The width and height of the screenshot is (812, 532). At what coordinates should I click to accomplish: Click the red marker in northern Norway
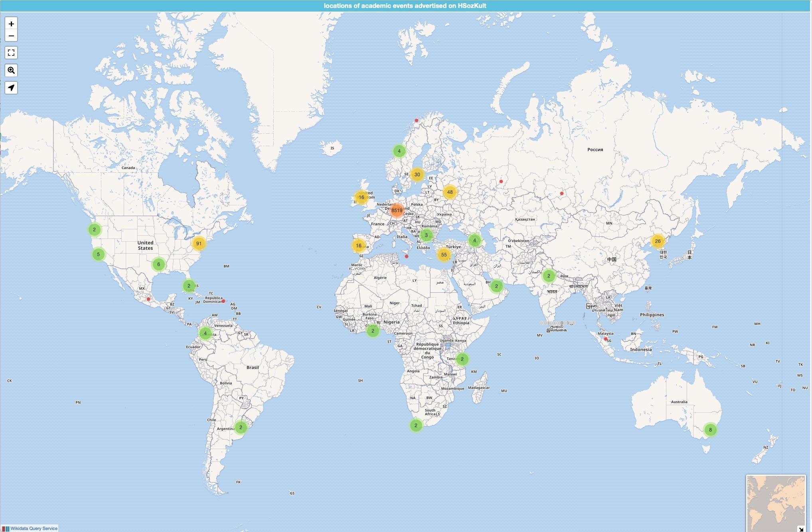(417, 120)
